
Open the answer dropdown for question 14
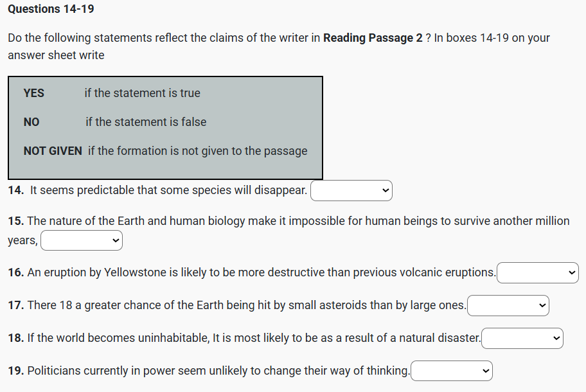(x=351, y=191)
